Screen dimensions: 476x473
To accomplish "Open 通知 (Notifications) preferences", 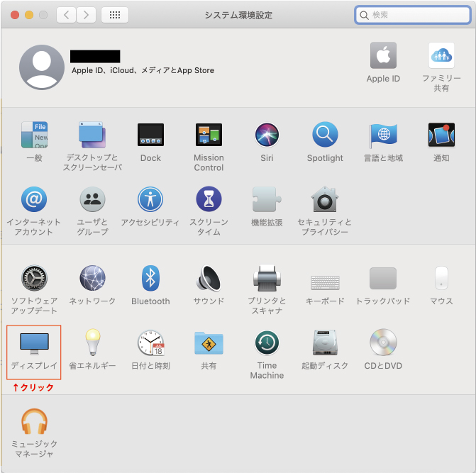I will tap(441, 135).
